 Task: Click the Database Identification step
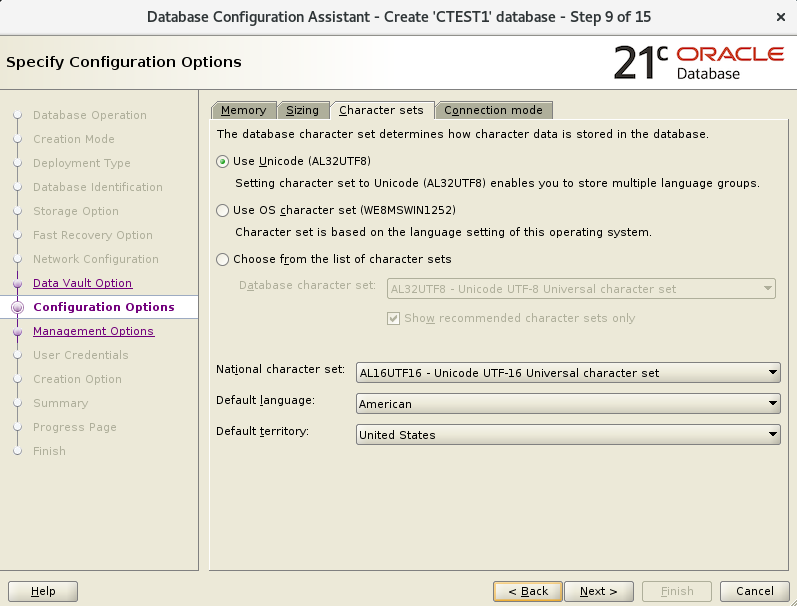98,187
